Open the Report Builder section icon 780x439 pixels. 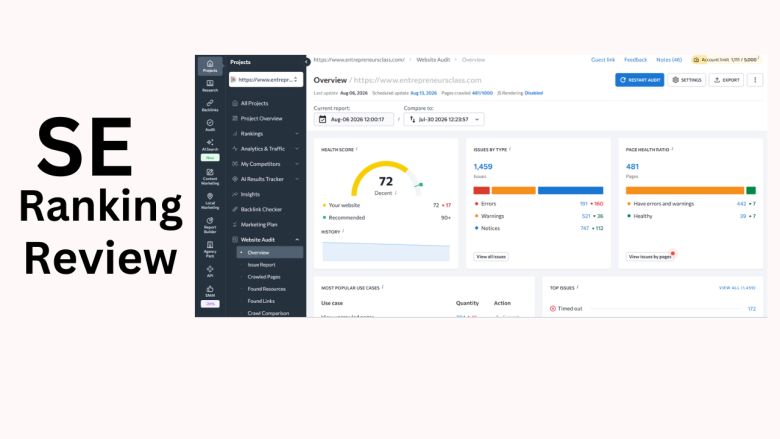[x=210, y=225]
